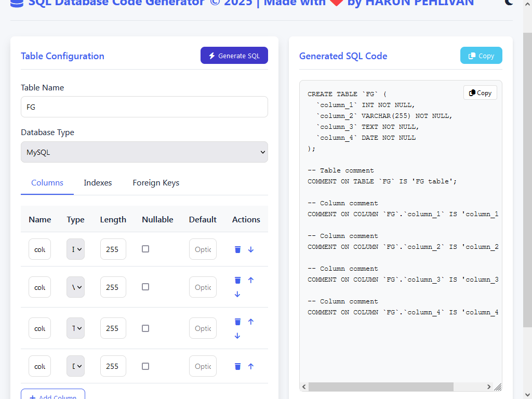Click the COMMENT ON TABLE line
The image size is (532, 399).
(382, 181)
